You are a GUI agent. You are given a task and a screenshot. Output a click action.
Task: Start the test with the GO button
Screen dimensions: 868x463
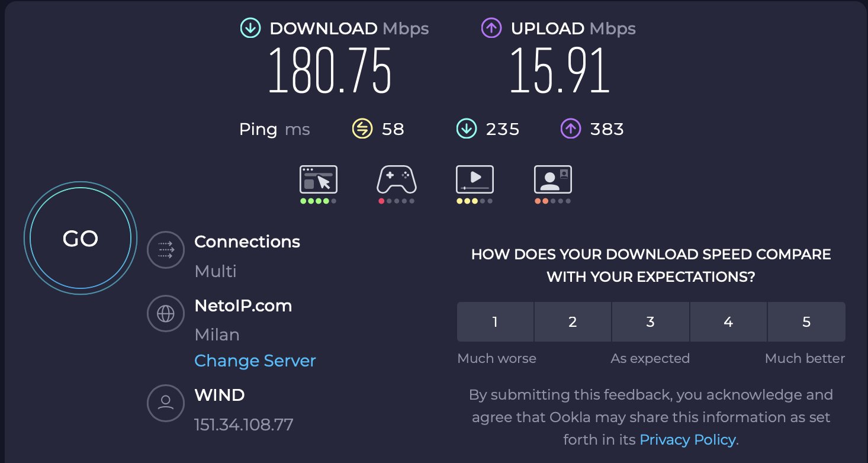81,239
